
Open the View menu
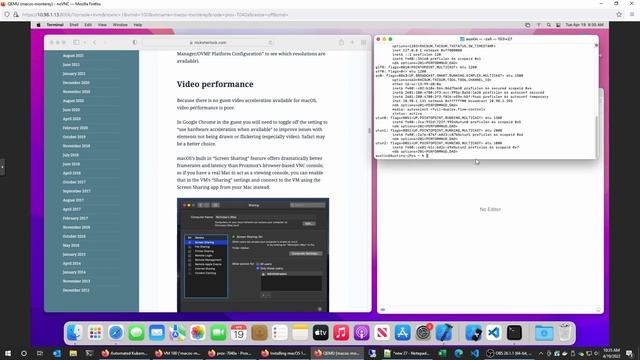coord(102,25)
